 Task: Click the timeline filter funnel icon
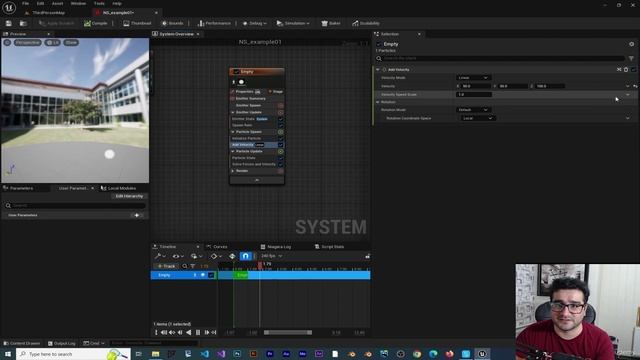pyautogui.click(x=193, y=266)
